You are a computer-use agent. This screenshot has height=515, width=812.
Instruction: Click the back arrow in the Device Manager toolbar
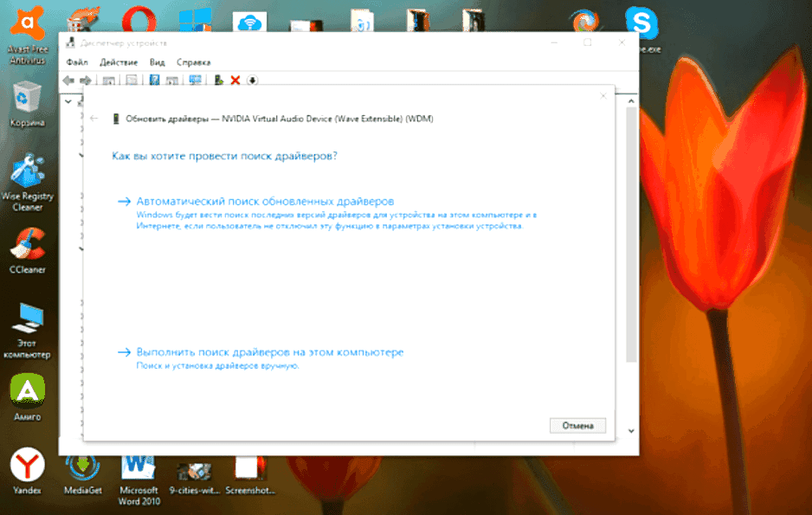point(69,80)
